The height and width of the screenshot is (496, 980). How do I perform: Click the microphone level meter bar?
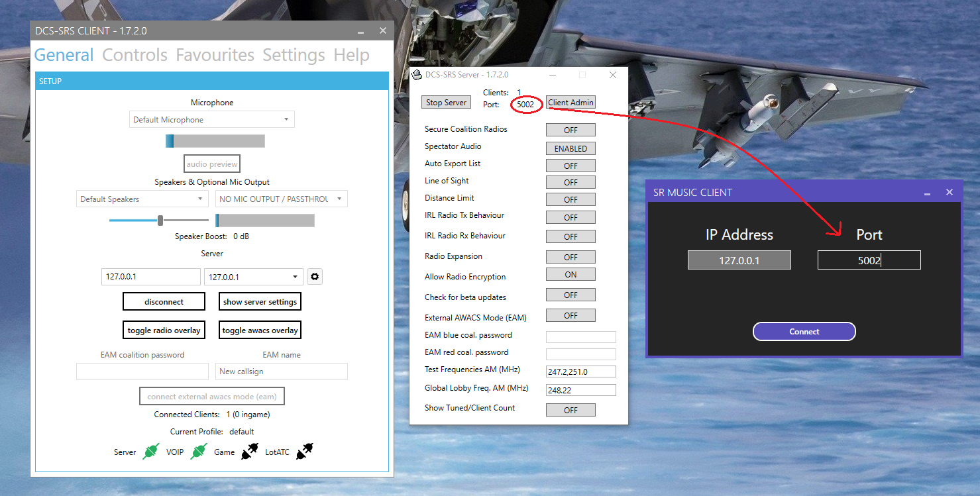coord(215,141)
